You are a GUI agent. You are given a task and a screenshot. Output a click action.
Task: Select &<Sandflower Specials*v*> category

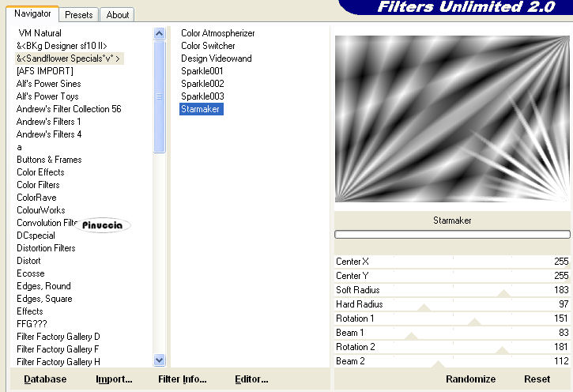(x=68, y=58)
